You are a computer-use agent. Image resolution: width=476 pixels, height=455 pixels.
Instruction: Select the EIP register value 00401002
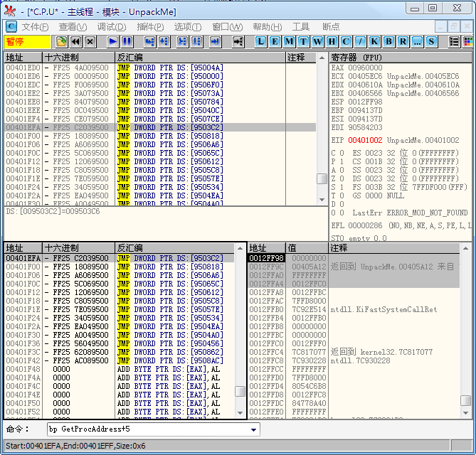tap(365, 140)
